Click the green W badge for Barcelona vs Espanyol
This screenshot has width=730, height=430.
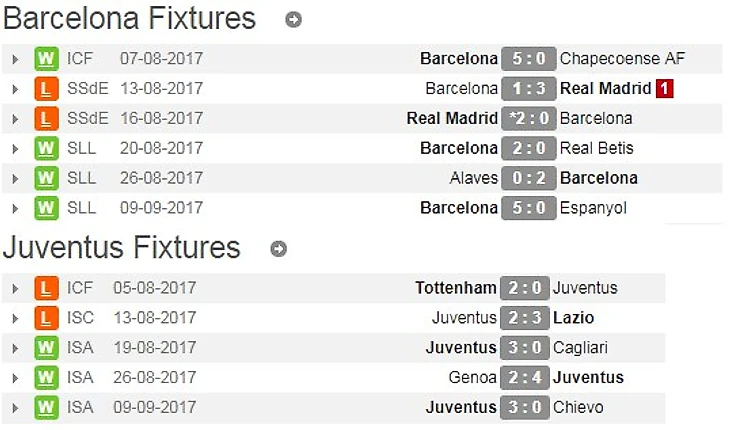tap(46, 208)
